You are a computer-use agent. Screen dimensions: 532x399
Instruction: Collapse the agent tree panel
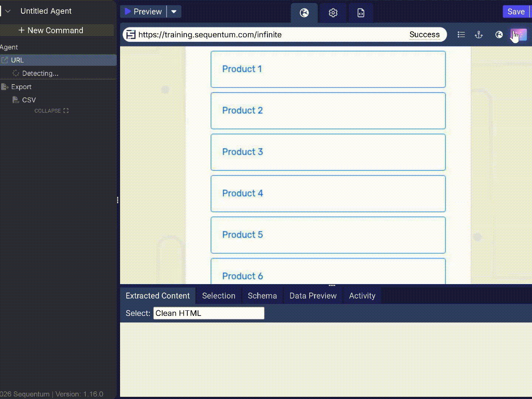[x=51, y=110]
